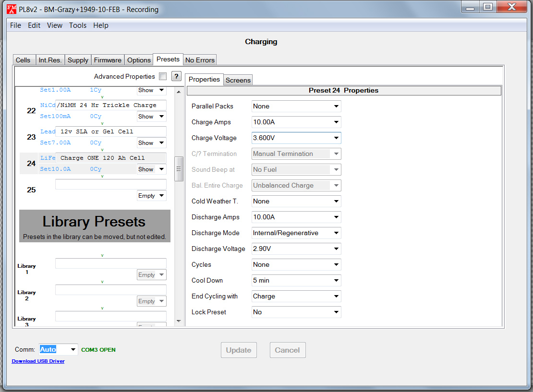Click the Update button
Viewport: 533px width, 392px height.
239,350
